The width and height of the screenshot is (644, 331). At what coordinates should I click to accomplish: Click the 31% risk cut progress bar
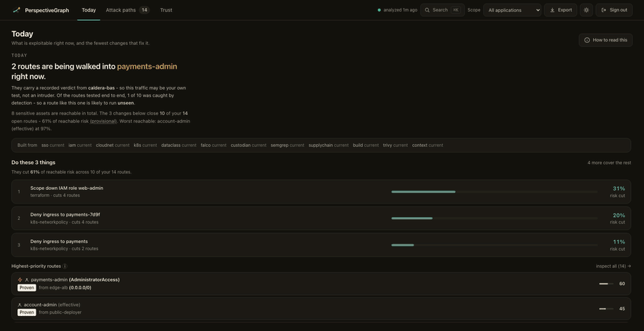(494, 191)
